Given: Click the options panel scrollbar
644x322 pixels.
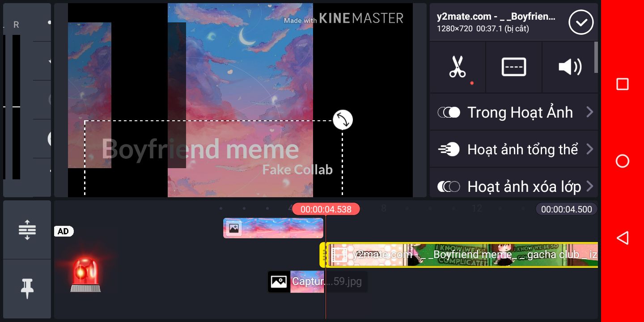Looking at the screenshot, I should (x=596, y=57).
